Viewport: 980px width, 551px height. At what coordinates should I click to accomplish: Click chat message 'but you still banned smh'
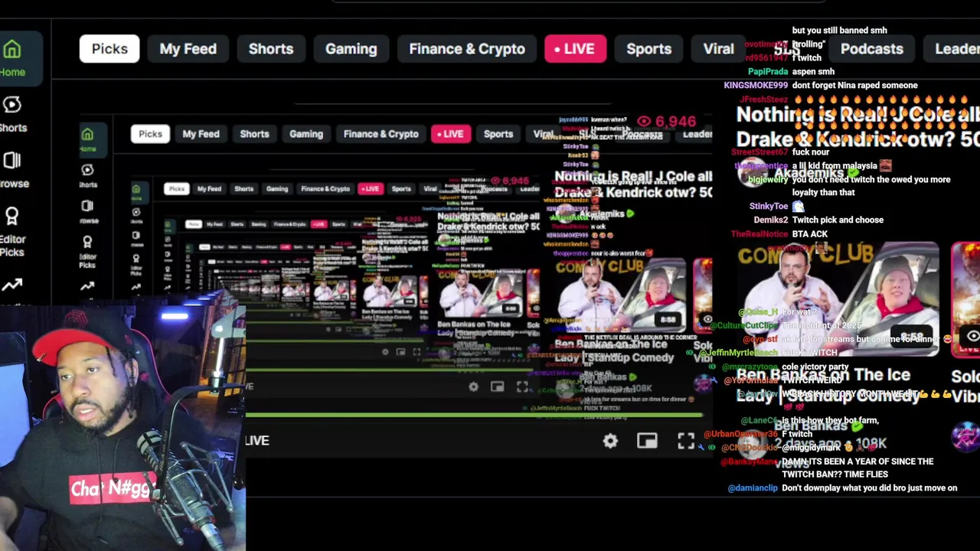pyautogui.click(x=839, y=31)
